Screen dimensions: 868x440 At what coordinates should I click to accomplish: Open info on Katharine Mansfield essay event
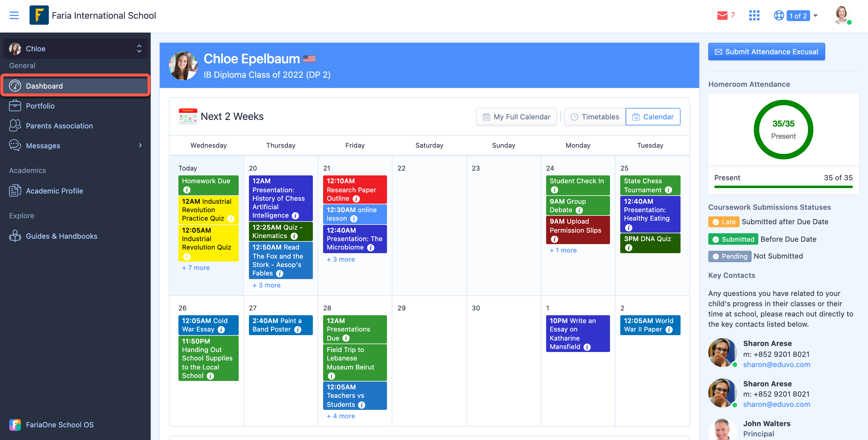click(x=587, y=347)
